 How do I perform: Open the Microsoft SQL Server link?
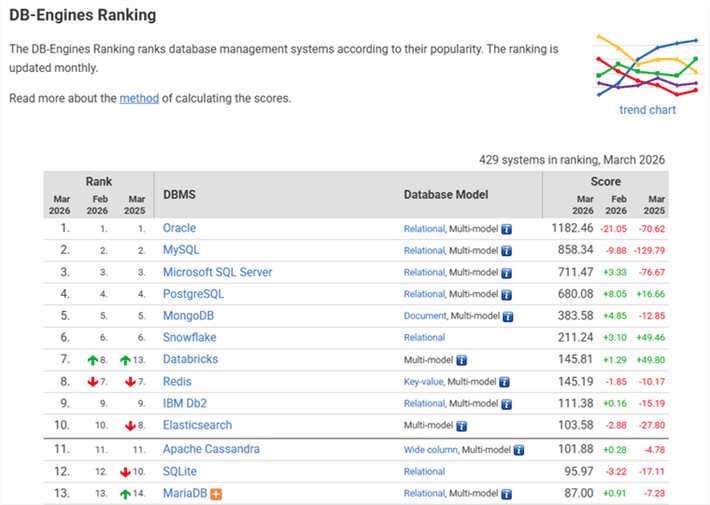pos(217,272)
